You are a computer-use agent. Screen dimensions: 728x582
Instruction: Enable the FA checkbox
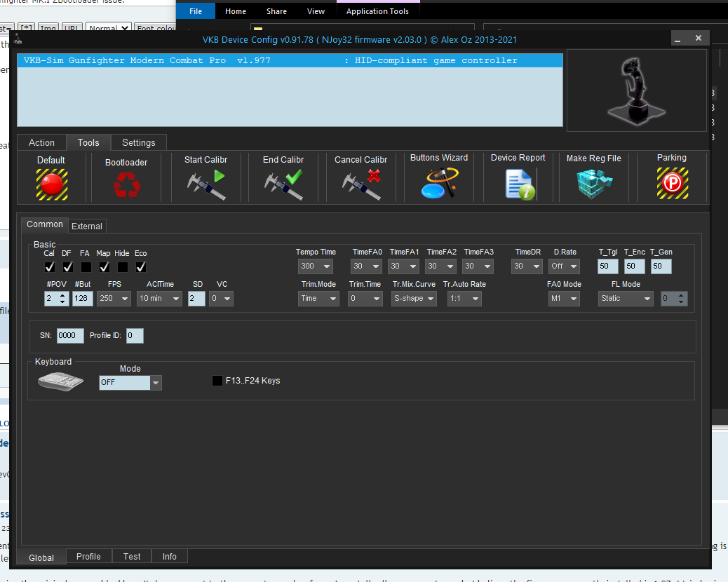[86, 267]
